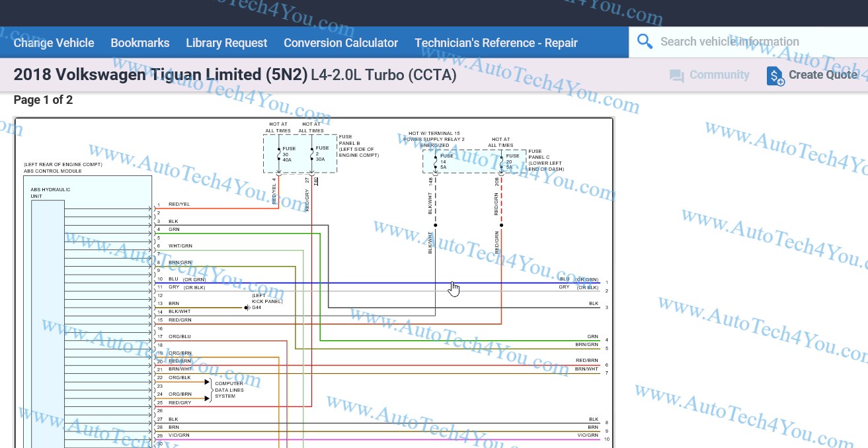
Task: Open Library Request
Action: [x=227, y=42]
